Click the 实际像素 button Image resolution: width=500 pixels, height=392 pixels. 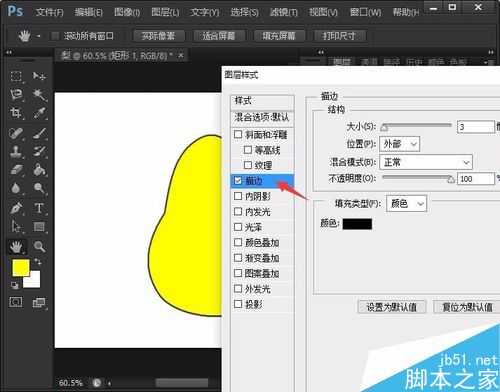159,36
